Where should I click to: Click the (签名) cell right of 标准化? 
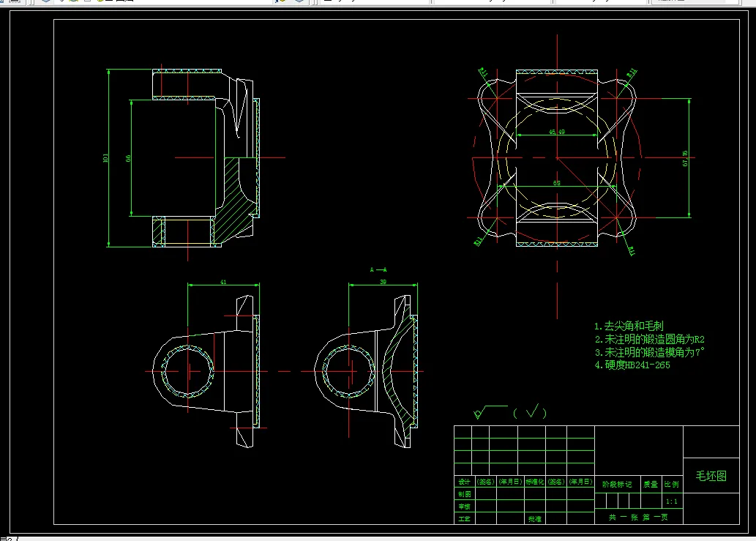pos(556,482)
